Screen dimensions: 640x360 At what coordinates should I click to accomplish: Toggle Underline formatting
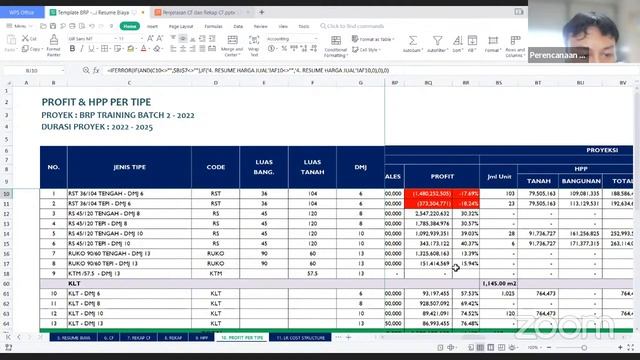(x=91, y=49)
